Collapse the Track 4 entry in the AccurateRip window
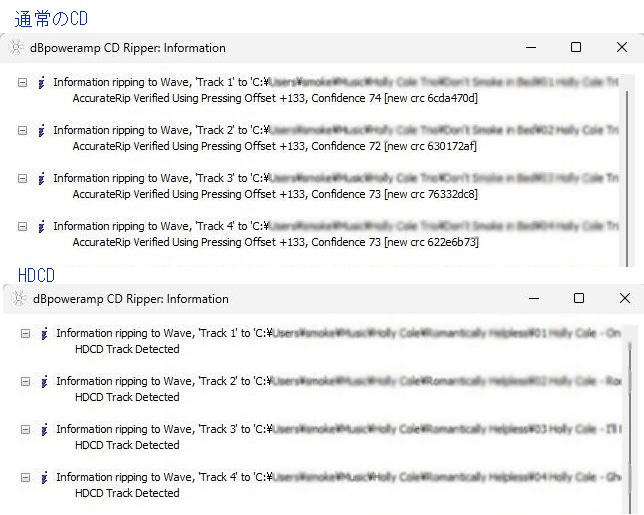This screenshot has height=515, width=644. pyautogui.click(x=23, y=226)
